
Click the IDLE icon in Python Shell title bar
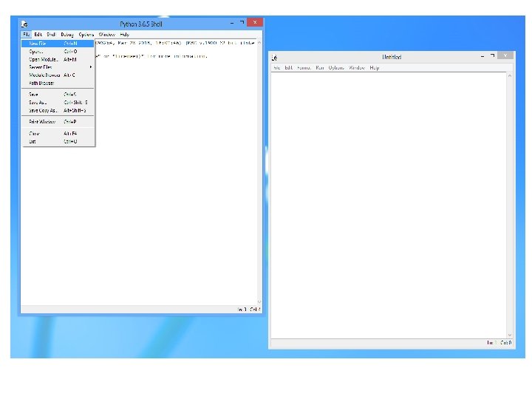click(x=24, y=24)
